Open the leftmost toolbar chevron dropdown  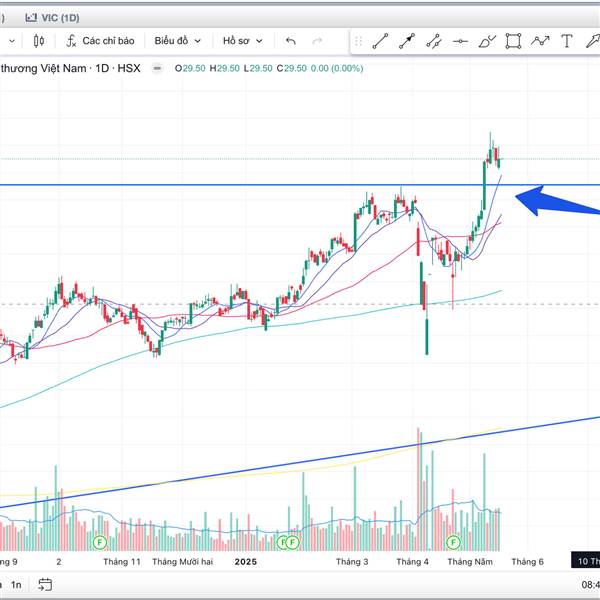point(12,41)
